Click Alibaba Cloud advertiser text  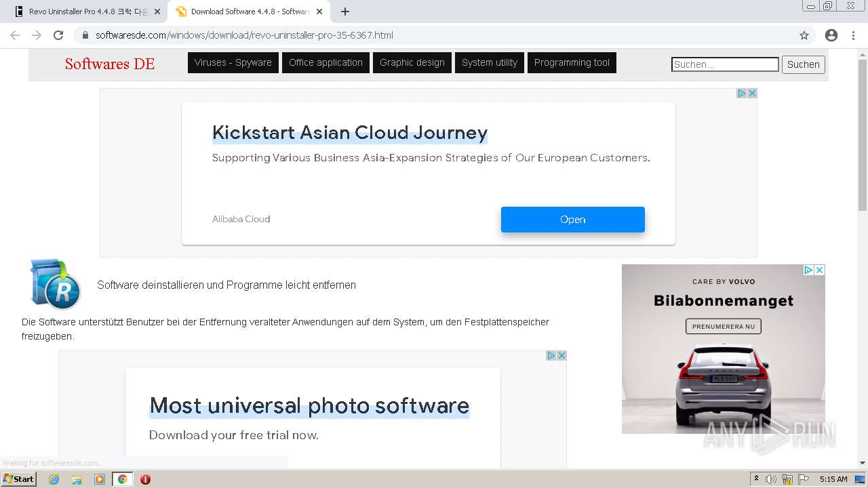coord(241,219)
